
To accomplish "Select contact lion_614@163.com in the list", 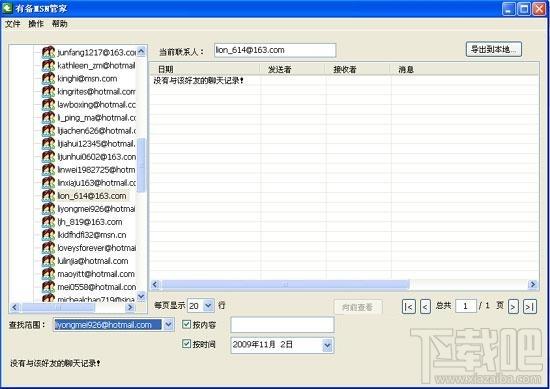I will [x=92, y=196].
